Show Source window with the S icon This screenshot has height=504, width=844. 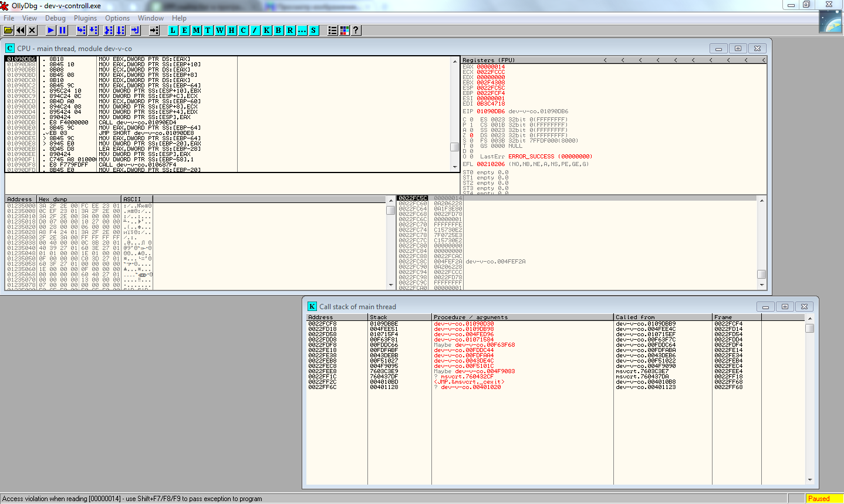(x=314, y=30)
